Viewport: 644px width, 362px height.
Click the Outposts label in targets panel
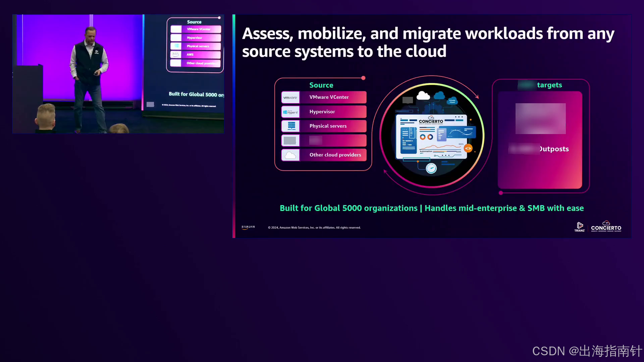pyautogui.click(x=554, y=149)
